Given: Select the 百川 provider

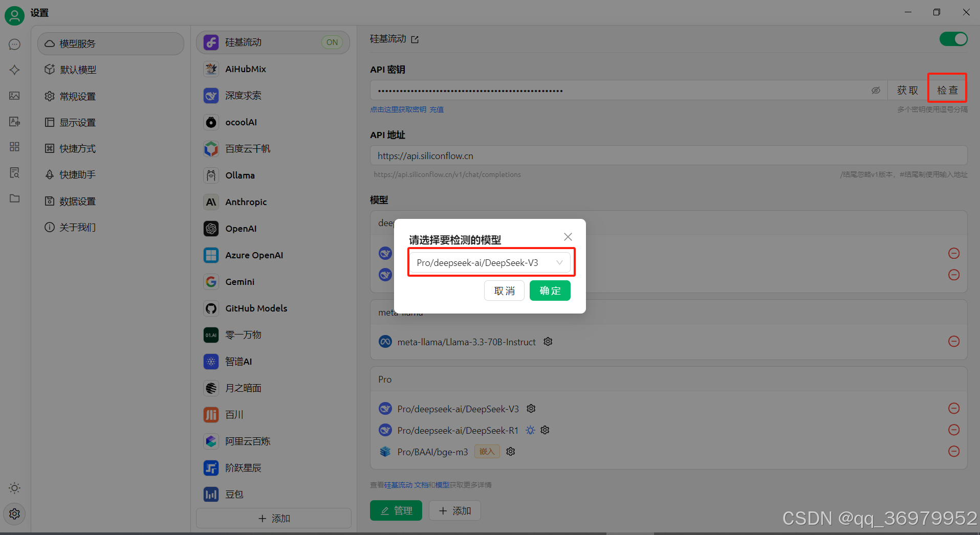Looking at the screenshot, I should (x=273, y=415).
